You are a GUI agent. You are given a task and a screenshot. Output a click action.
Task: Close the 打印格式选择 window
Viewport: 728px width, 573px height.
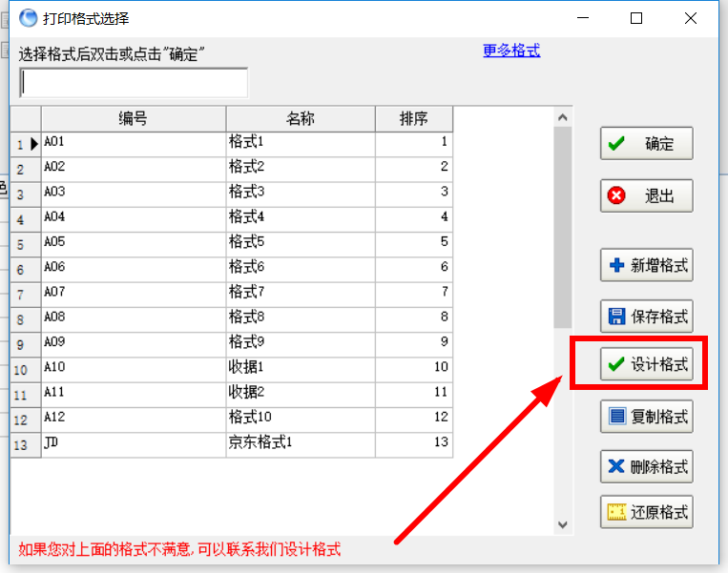point(691,18)
